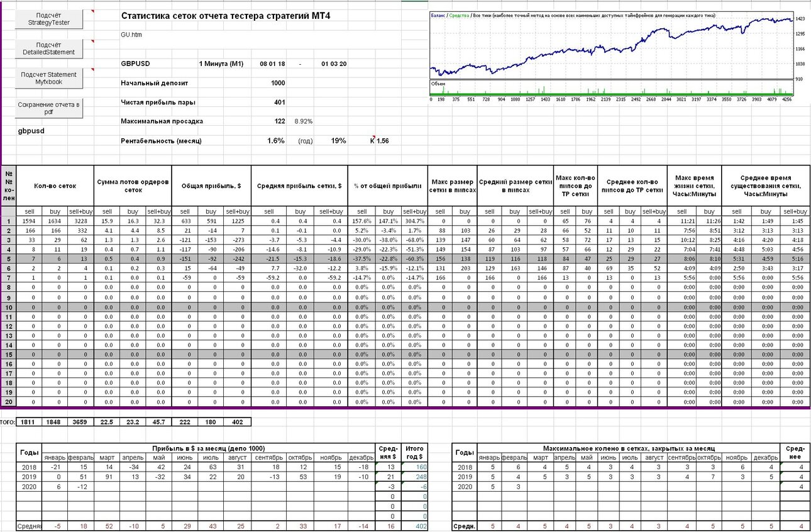This screenshot has height=532, width=811.
Task: Click yearly total 160 for 2018
Action: point(415,467)
